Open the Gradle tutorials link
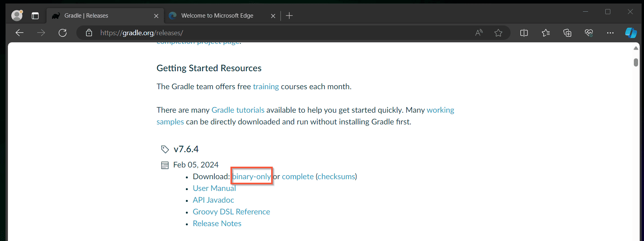 point(238,110)
